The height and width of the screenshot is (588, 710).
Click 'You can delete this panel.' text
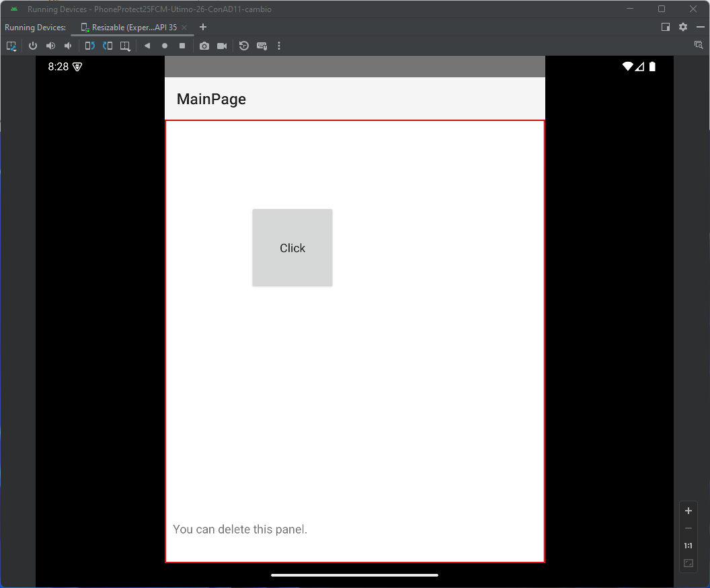point(240,529)
